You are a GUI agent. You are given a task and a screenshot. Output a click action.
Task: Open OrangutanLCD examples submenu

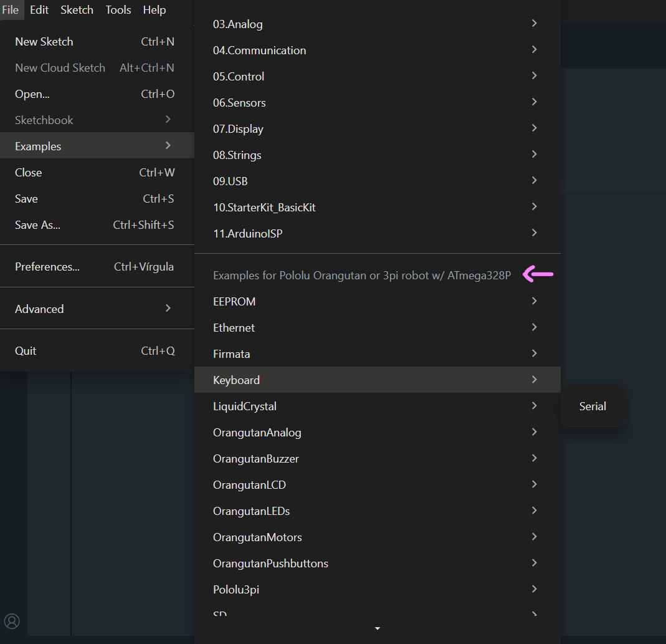pos(377,485)
